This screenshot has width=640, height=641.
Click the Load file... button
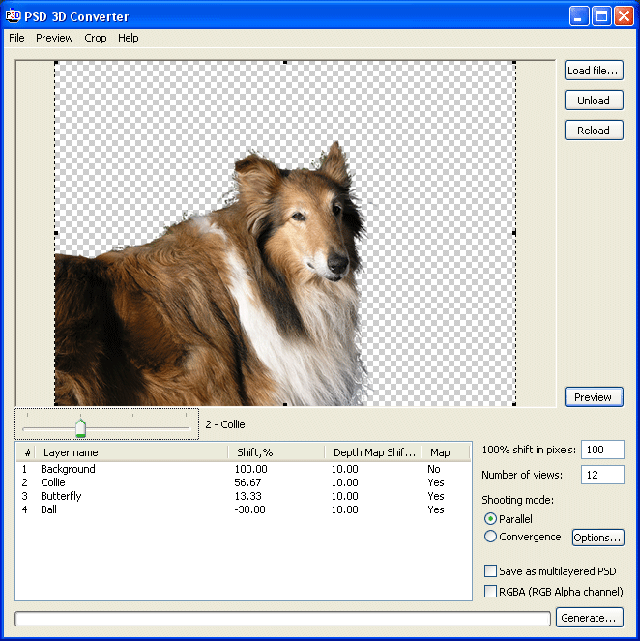point(594,71)
